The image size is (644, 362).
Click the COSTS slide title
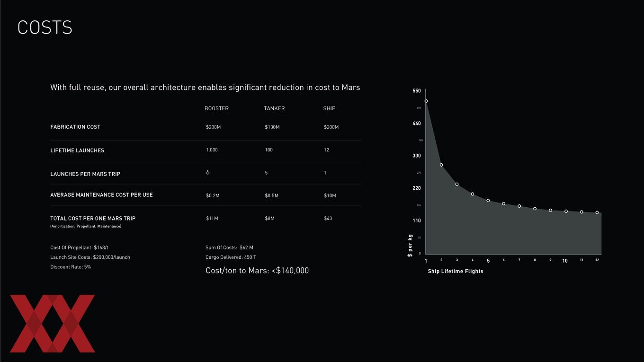tap(45, 27)
